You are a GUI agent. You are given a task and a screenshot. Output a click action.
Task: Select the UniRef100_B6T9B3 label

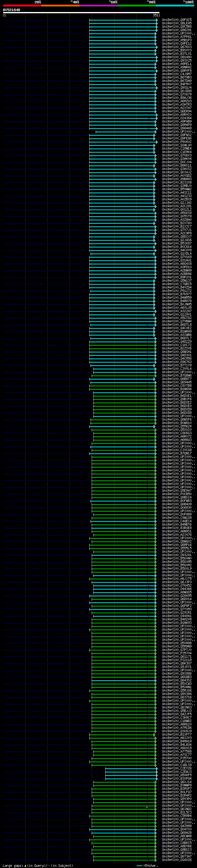pyautogui.click(x=177, y=78)
